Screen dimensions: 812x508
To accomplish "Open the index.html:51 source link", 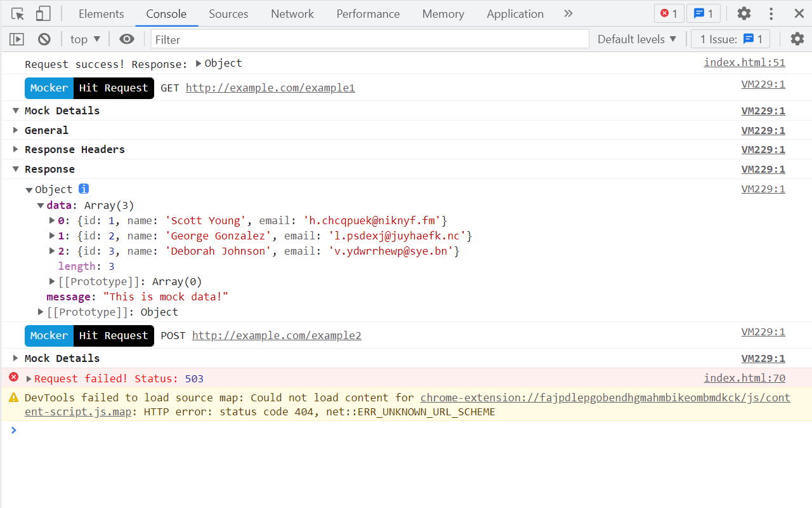I will coord(744,62).
